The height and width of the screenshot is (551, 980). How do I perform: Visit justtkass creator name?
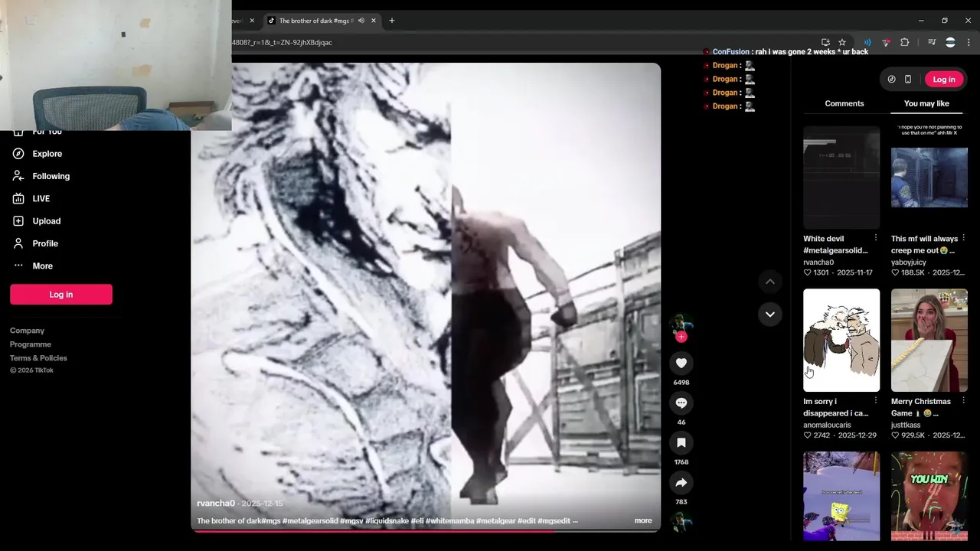tap(906, 425)
